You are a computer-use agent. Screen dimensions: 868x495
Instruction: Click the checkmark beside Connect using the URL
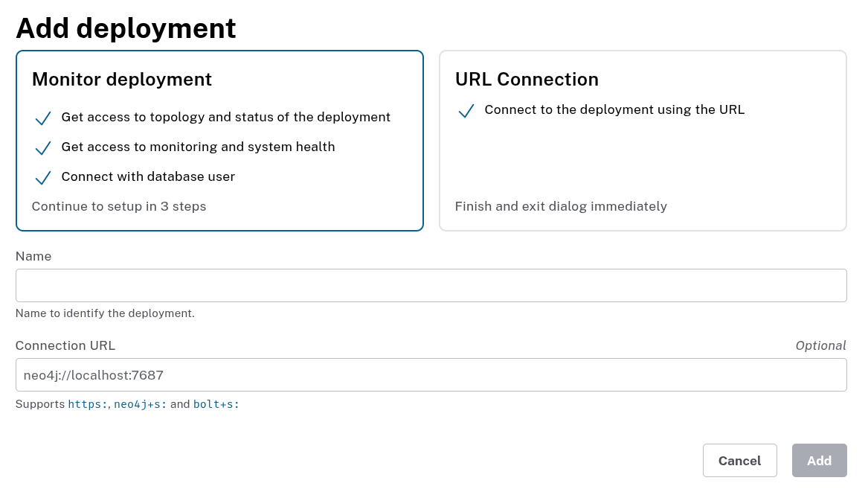466,111
